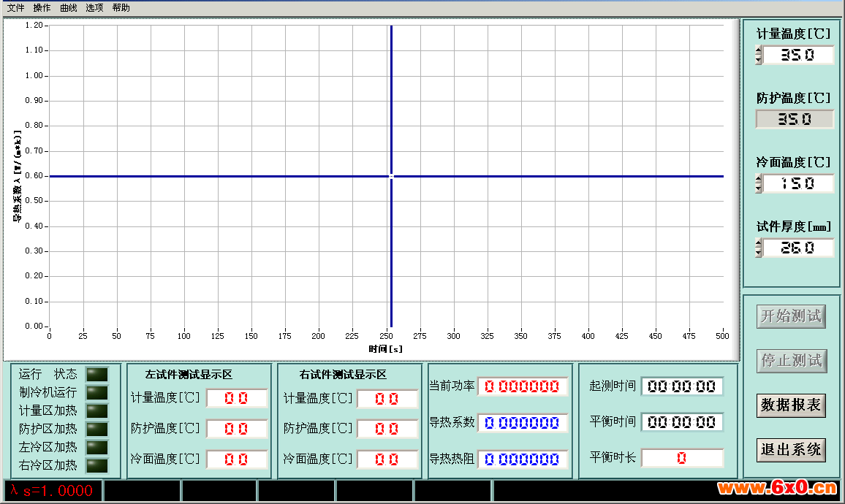Viewport: 845px width, 504px height.
Task: Click the 运行状态 indicator light
Action: point(96,374)
